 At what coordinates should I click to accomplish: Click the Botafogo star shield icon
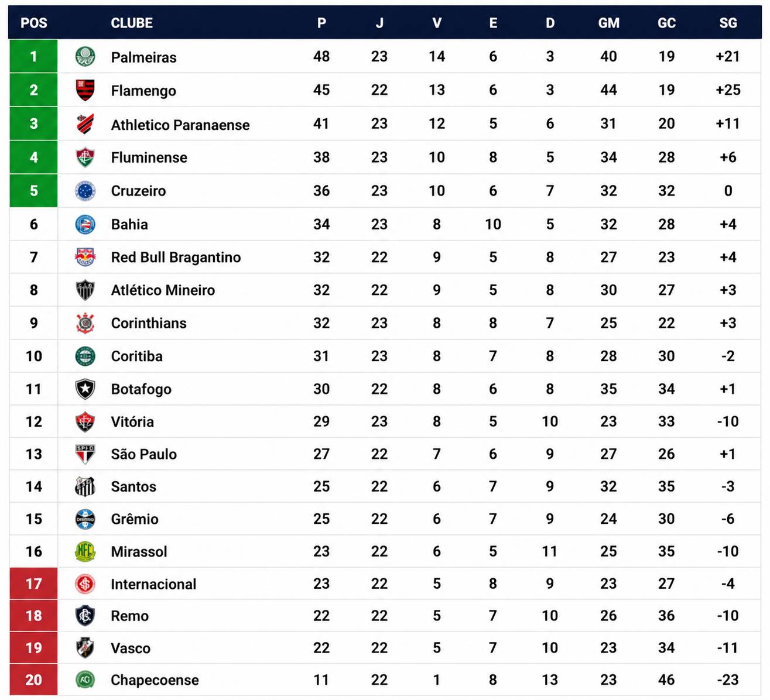85,389
